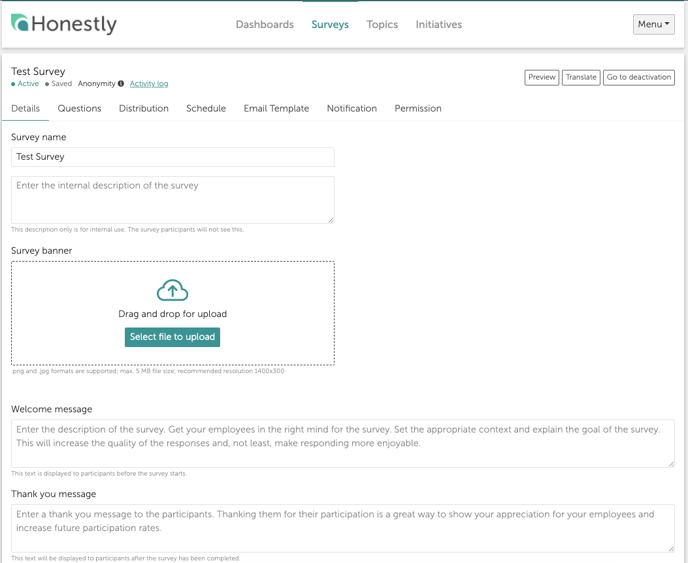This screenshot has width=688, height=563.
Task: Click Go to deactivation button
Action: point(639,78)
